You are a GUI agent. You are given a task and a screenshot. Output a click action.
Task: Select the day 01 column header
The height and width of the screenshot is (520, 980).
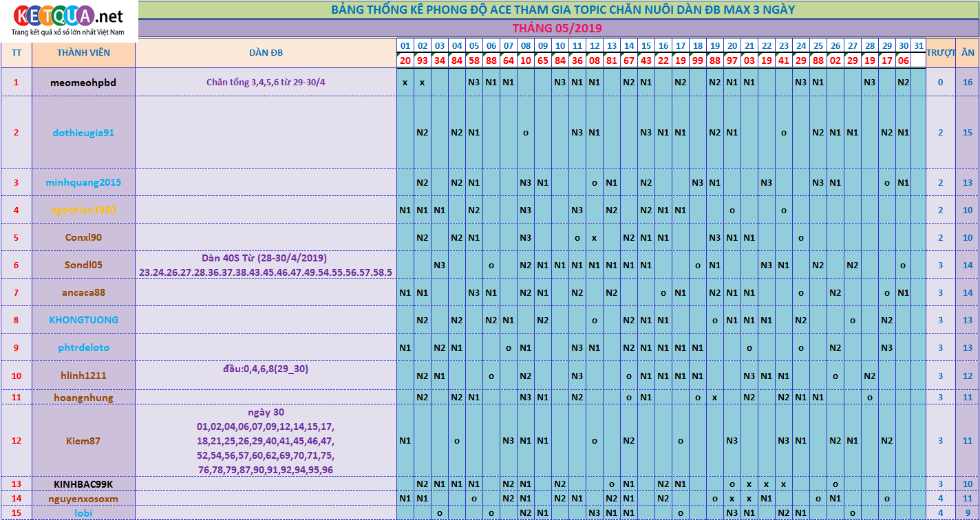[x=405, y=46]
